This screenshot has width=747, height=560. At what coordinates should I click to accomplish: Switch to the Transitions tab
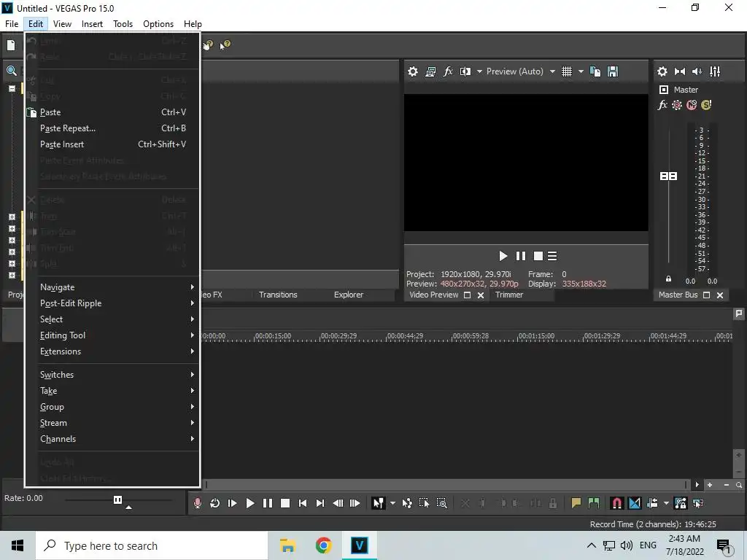point(278,295)
